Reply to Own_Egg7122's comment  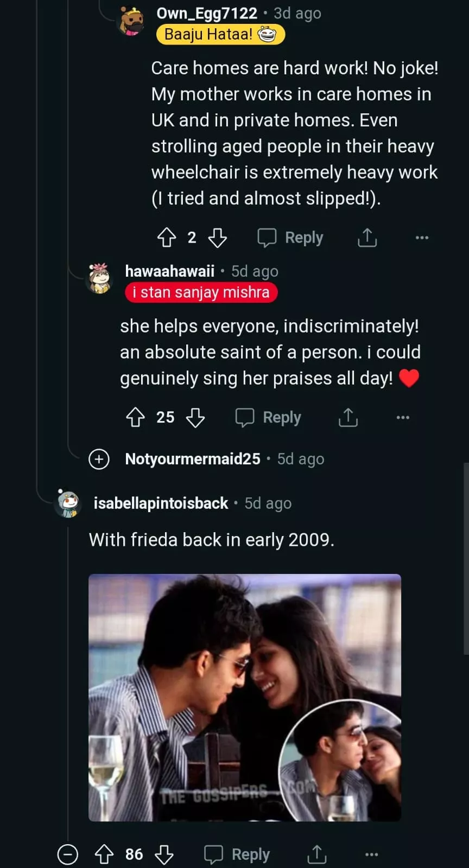click(x=290, y=238)
